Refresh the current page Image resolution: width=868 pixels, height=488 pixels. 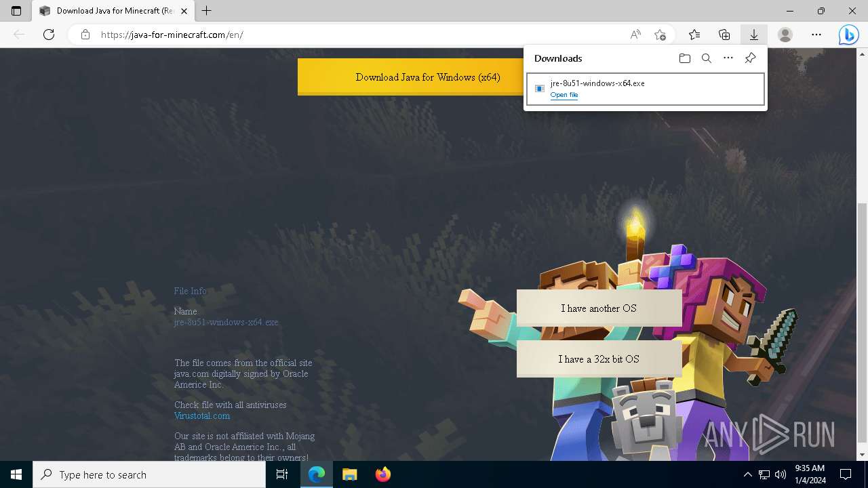(x=49, y=35)
